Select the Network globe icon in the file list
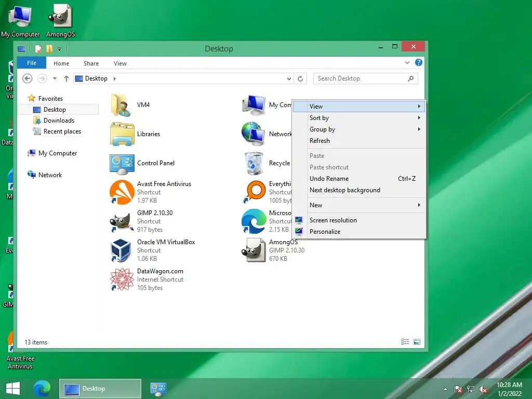532x399 pixels. click(x=254, y=134)
